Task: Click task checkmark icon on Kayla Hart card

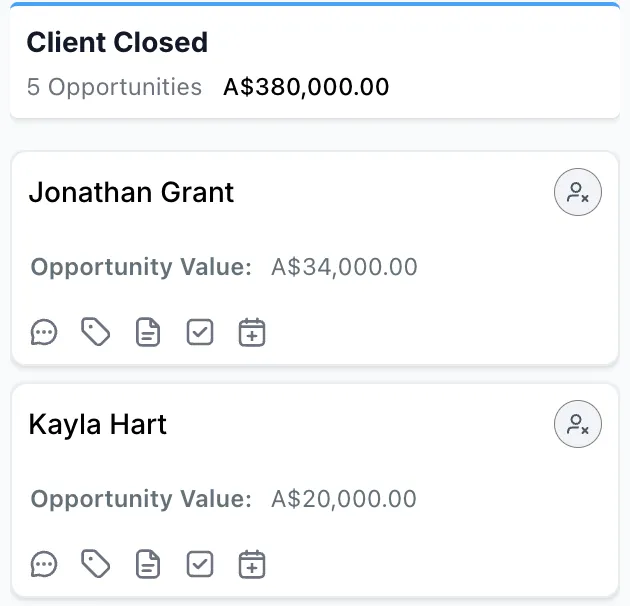Action: [x=200, y=564]
